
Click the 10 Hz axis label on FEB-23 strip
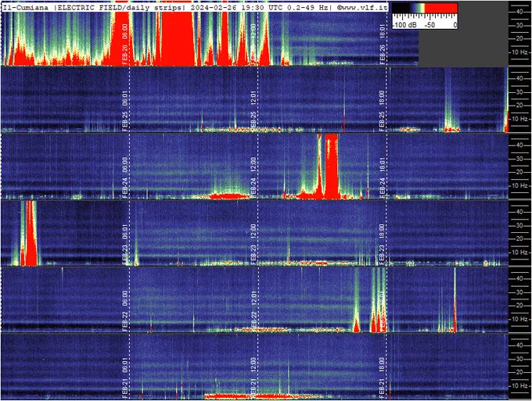tap(521, 252)
